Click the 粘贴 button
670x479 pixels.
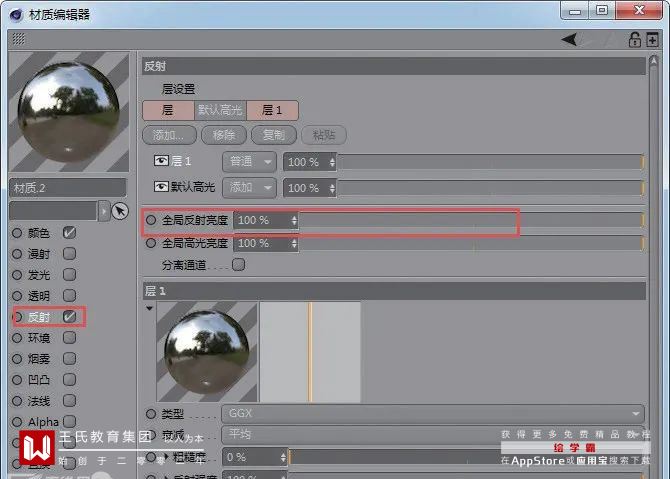(323, 135)
